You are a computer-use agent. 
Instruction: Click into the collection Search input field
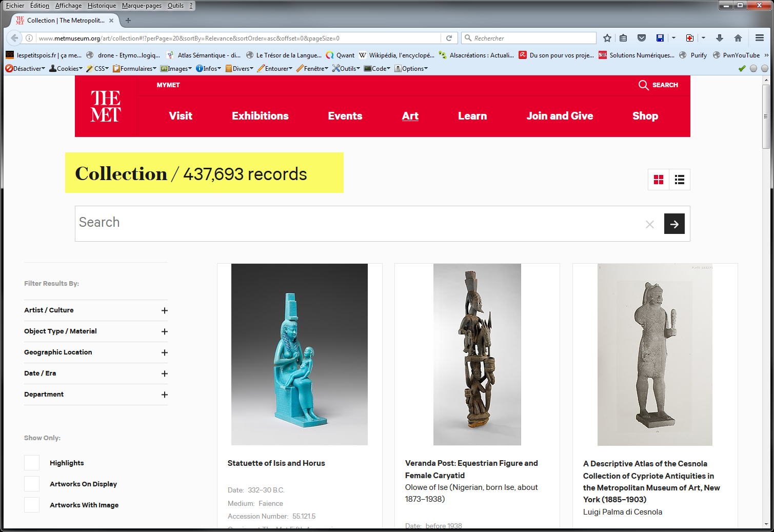[x=359, y=223]
